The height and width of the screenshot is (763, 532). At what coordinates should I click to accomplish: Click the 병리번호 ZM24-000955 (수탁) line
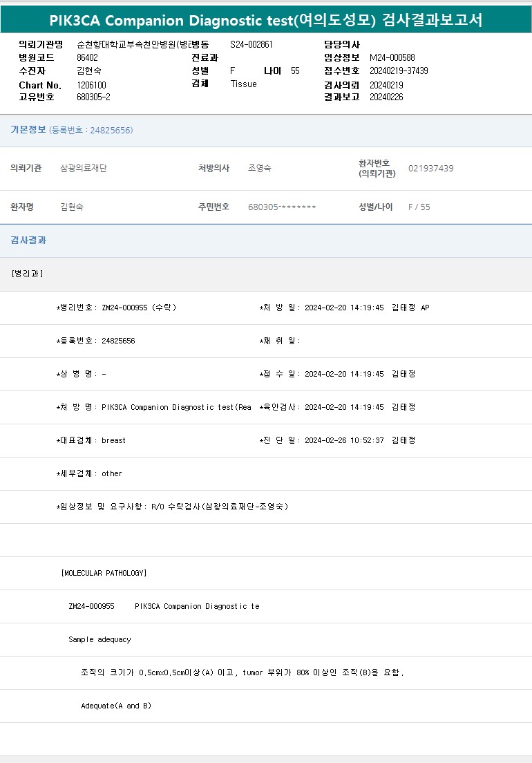point(116,308)
